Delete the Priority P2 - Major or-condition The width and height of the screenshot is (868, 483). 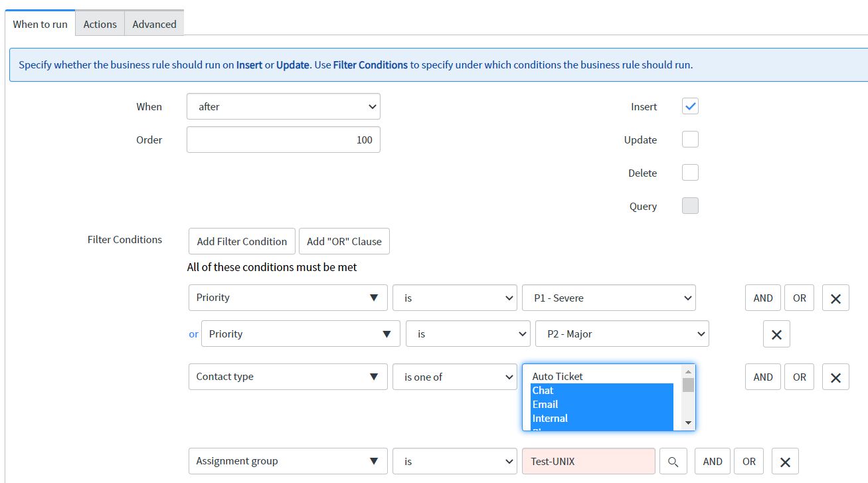776,334
